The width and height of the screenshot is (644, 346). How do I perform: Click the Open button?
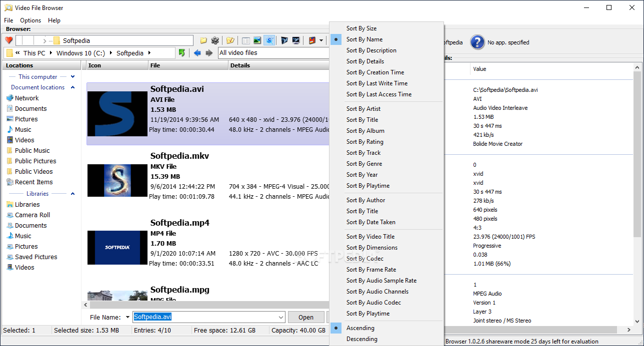(x=306, y=317)
